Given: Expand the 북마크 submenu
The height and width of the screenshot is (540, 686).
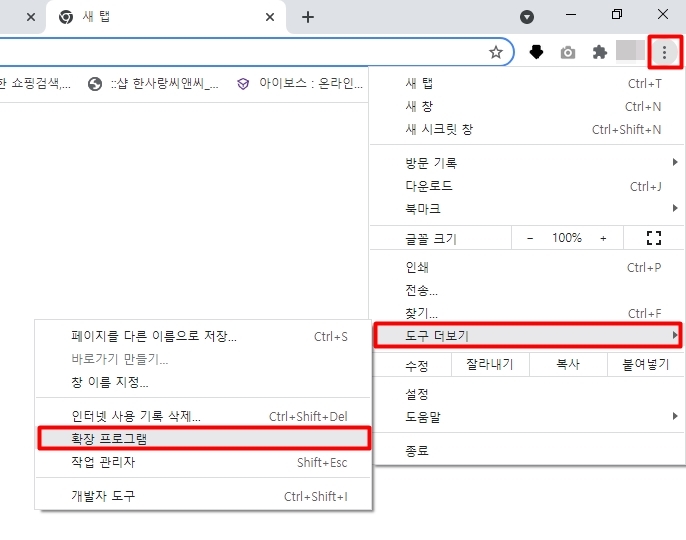Looking at the screenshot, I should pyautogui.click(x=527, y=209).
